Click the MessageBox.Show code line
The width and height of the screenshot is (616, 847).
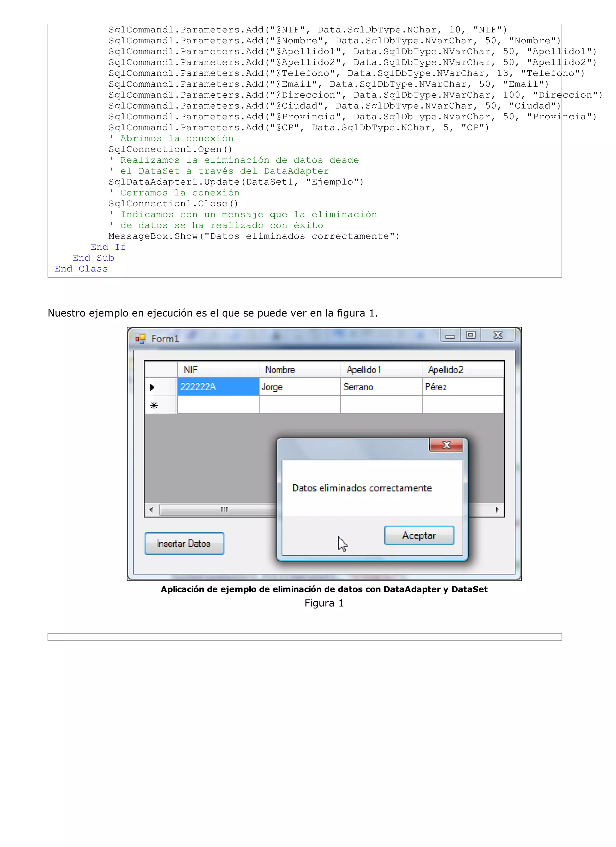click(x=254, y=236)
